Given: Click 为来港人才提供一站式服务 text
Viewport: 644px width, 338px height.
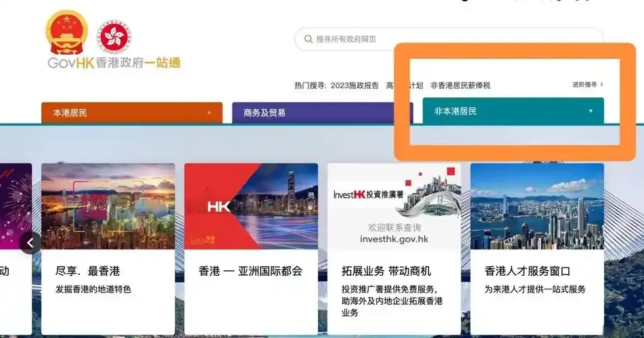Looking at the screenshot, I should (x=535, y=289).
